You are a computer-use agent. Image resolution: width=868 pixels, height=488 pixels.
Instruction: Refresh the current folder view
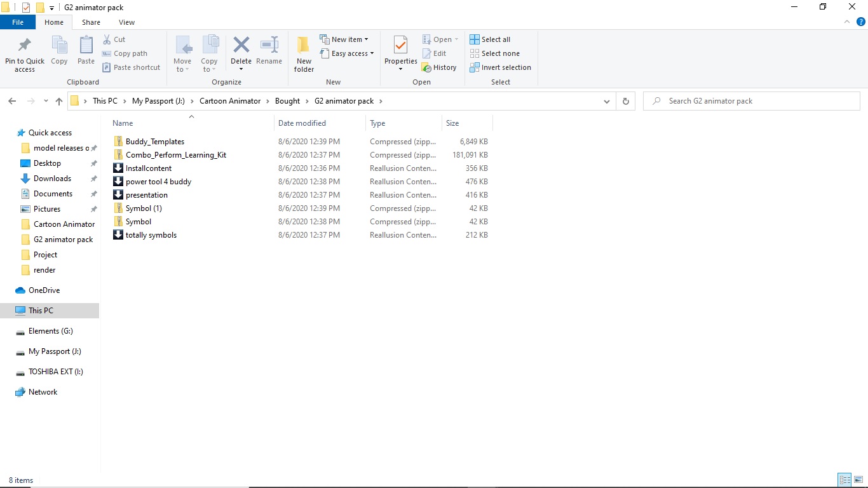click(x=626, y=101)
